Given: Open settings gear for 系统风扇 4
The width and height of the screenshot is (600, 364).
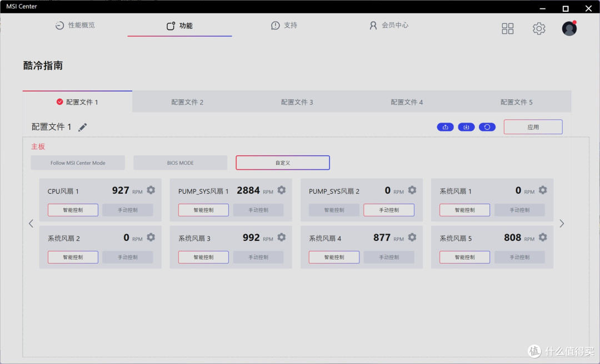Looking at the screenshot, I should click(x=412, y=237).
